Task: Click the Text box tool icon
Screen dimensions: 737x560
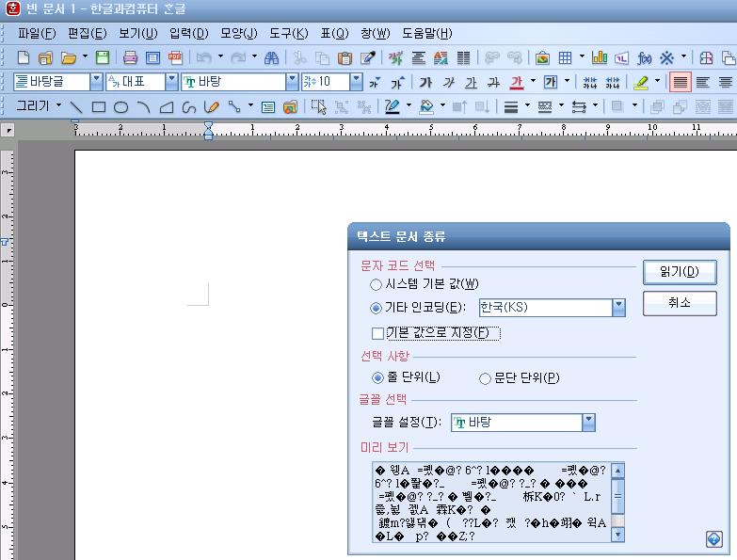Action: [268, 107]
